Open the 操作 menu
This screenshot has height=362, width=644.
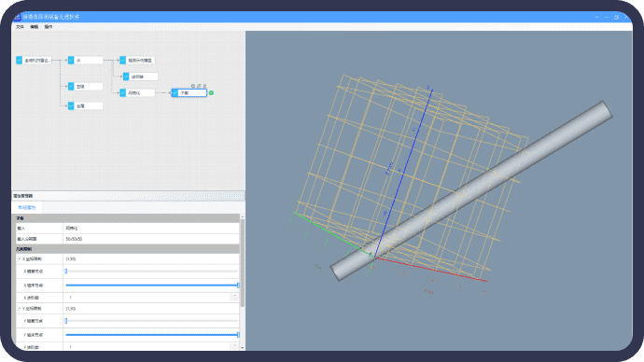49,27
